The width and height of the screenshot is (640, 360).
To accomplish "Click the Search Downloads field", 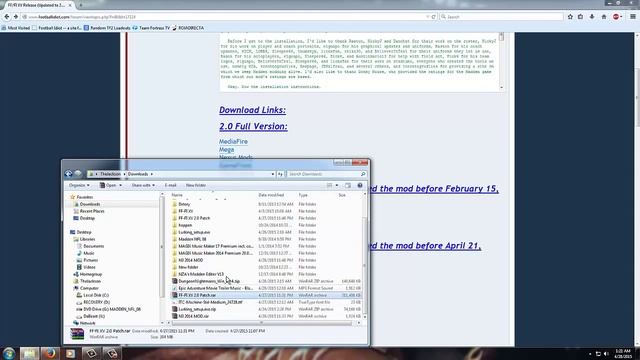I will click(326, 174).
